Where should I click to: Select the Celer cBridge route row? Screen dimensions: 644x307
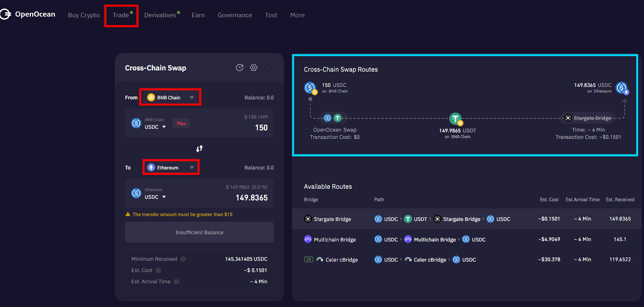pos(466,259)
